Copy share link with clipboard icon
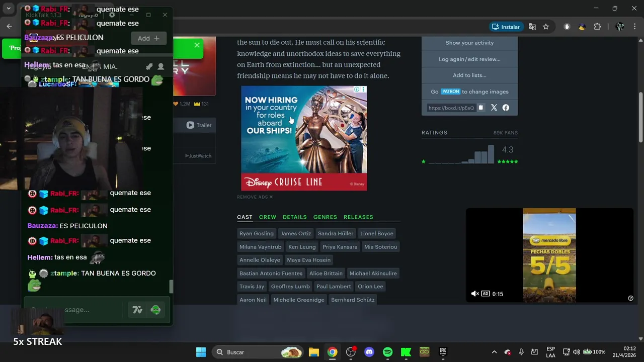Image resolution: width=644 pixels, height=362 pixels. point(480,108)
